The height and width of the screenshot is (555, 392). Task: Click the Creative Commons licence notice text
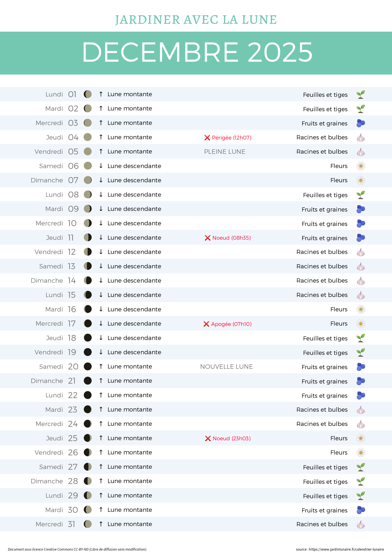pos(77,549)
